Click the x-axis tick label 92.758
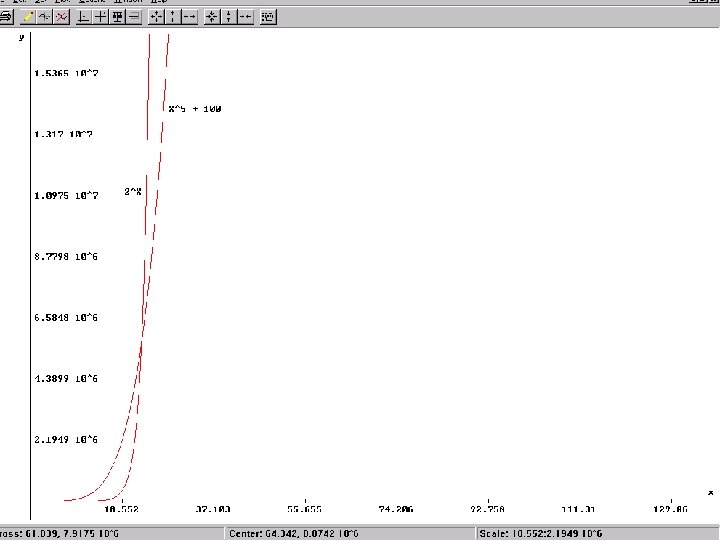This screenshot has width=720, height=540. coord(487,509)
